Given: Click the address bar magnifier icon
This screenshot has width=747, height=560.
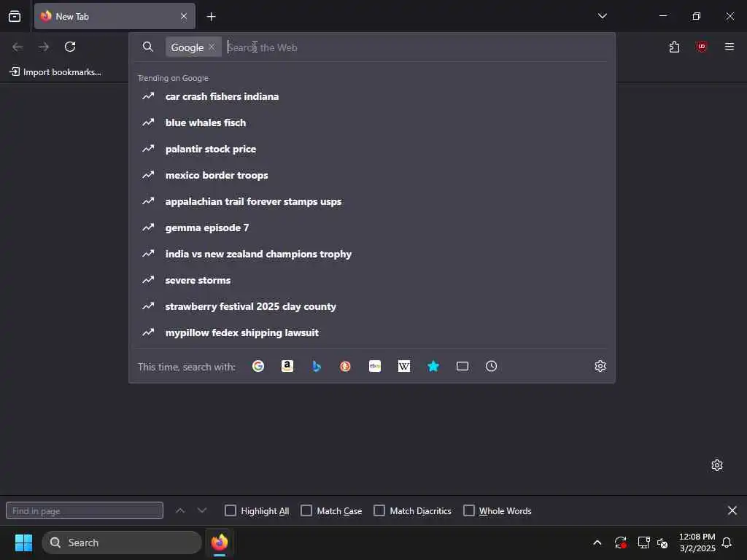Looking at the screenshot, I should click(x=147, y=47).
